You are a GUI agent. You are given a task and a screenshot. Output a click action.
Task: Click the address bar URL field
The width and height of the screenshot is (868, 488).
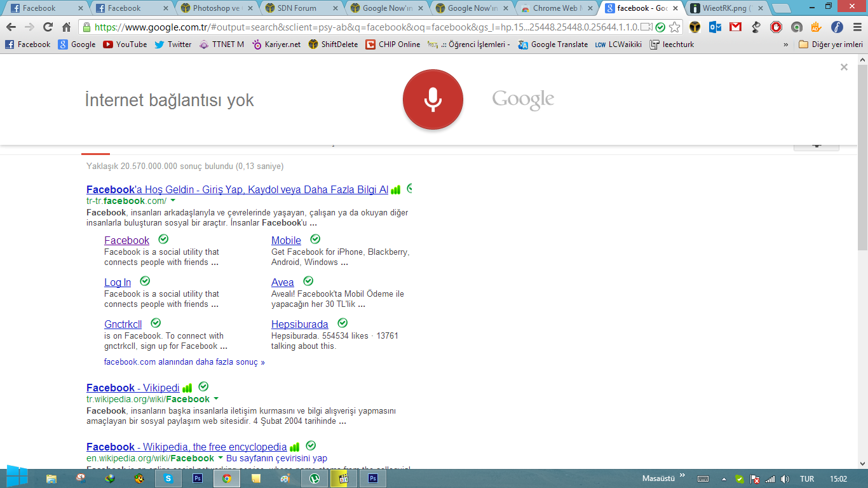(x=365, y=27)
